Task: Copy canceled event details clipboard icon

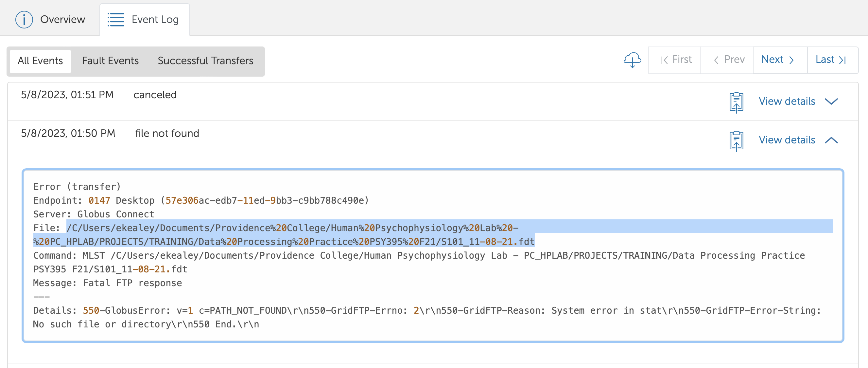Action: (x=736, y=102)
